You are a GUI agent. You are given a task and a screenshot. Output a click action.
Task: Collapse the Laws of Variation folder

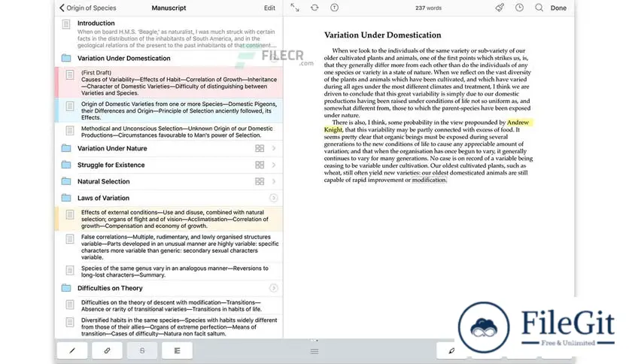click(x=273, y=198)
